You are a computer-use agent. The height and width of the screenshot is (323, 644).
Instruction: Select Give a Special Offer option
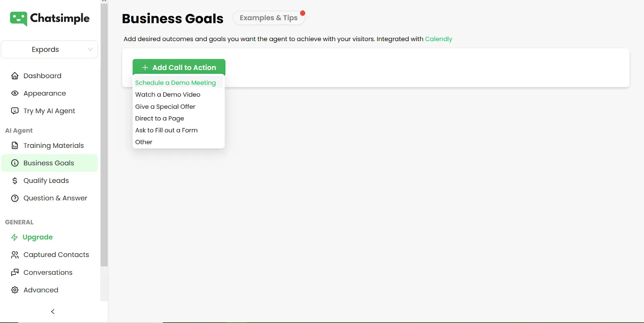(x=165, y=106)
